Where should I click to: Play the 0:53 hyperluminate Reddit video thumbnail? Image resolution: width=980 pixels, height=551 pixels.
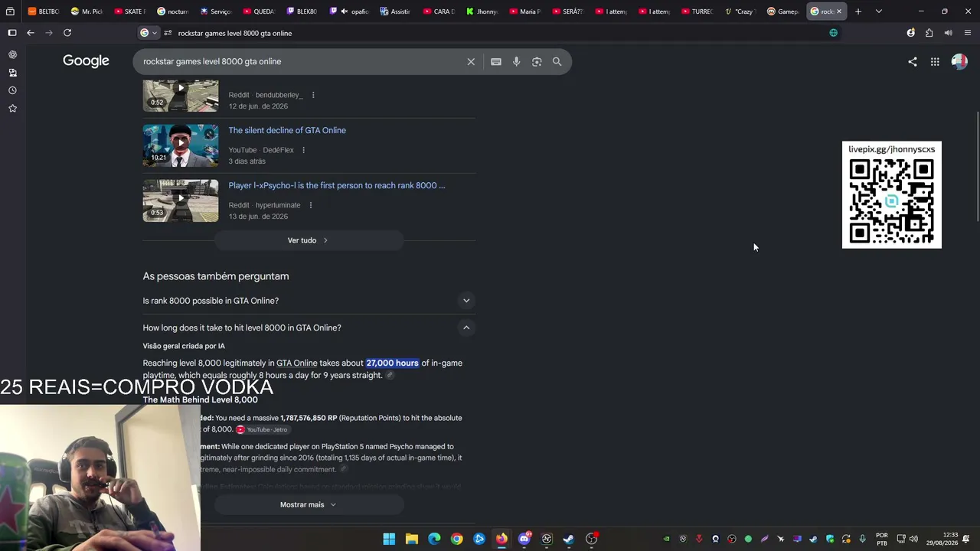point(181,201)
